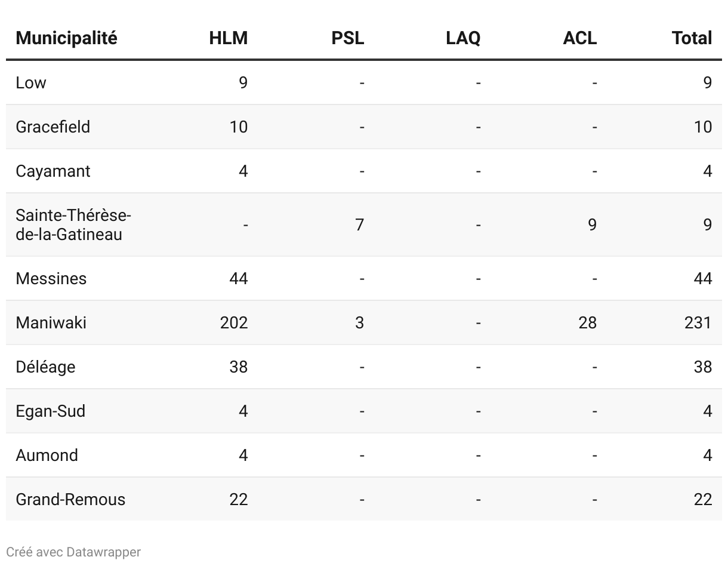The image size is (728, 566).
Task: Select the Messines HLM value 44
Action: (x=239, y=278)
